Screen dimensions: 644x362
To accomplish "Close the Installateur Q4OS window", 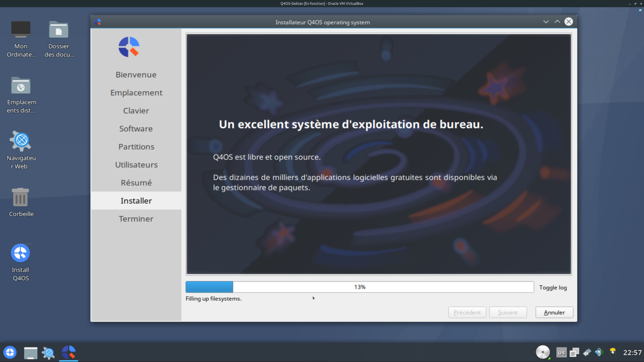I will [569, 22].
